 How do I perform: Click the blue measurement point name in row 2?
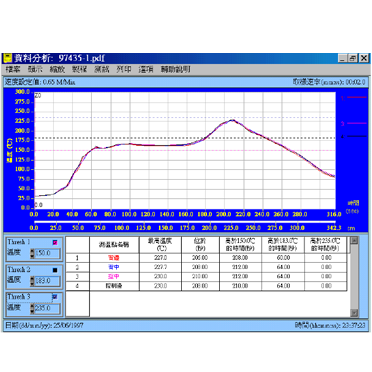click(x=114, y=267)
